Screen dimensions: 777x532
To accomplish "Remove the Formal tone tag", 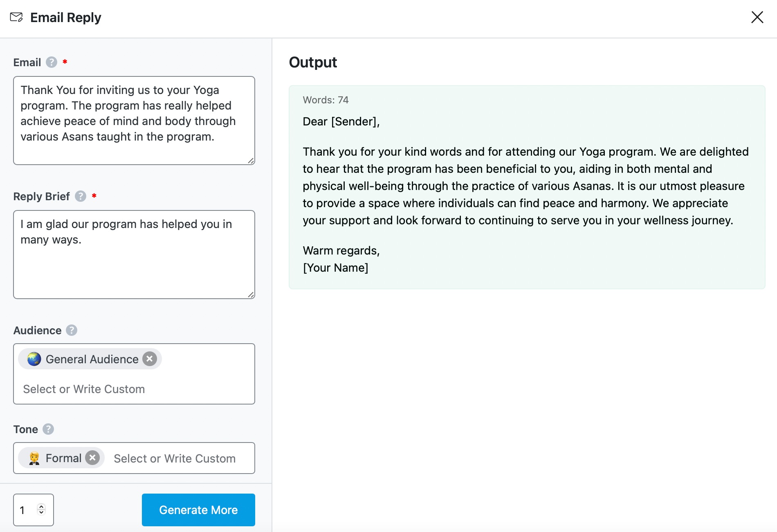I will 92,458.
